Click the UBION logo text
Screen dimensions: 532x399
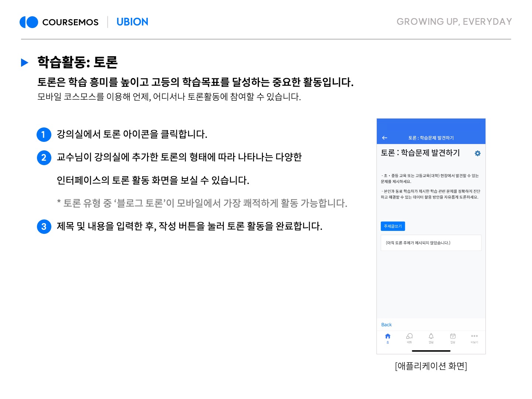pos(132,22)
